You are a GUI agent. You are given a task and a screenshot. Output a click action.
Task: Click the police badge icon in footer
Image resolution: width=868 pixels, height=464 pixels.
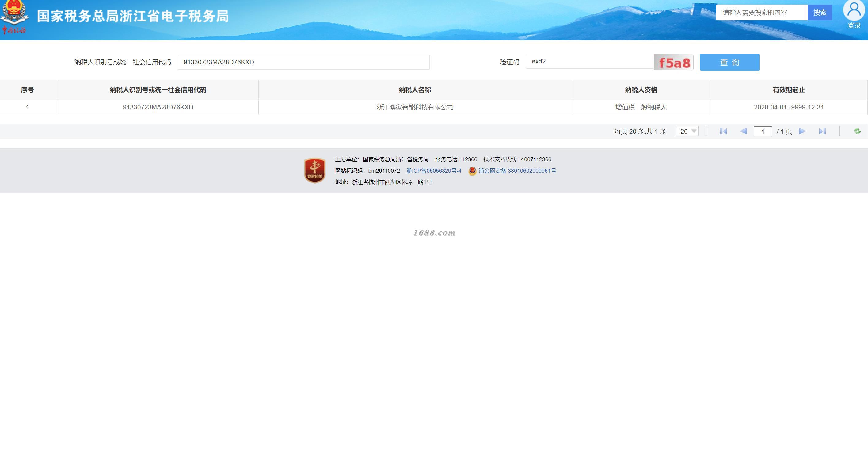coord(472,171)
